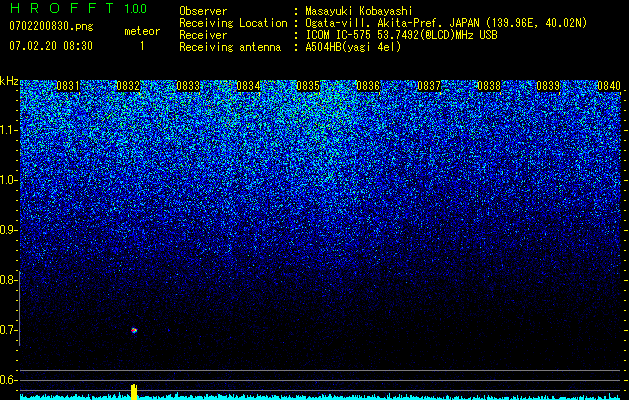
Task: Click the 1.1 kHz axis label
Action: click(x=8, y=130)
